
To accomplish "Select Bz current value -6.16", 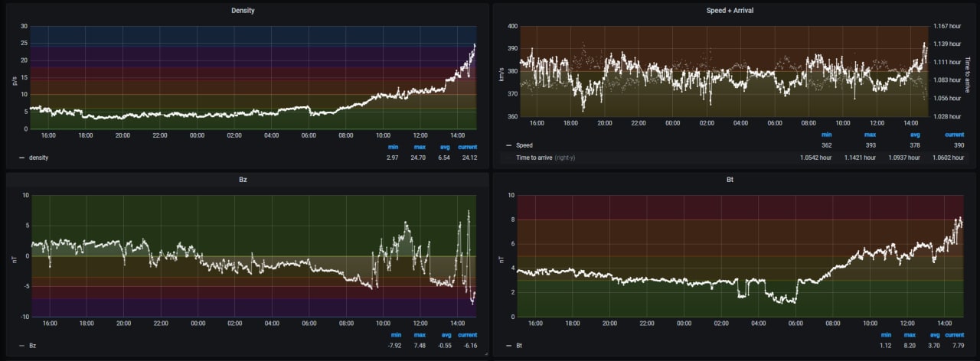I will pyautogui.click(x=469, y=346).
